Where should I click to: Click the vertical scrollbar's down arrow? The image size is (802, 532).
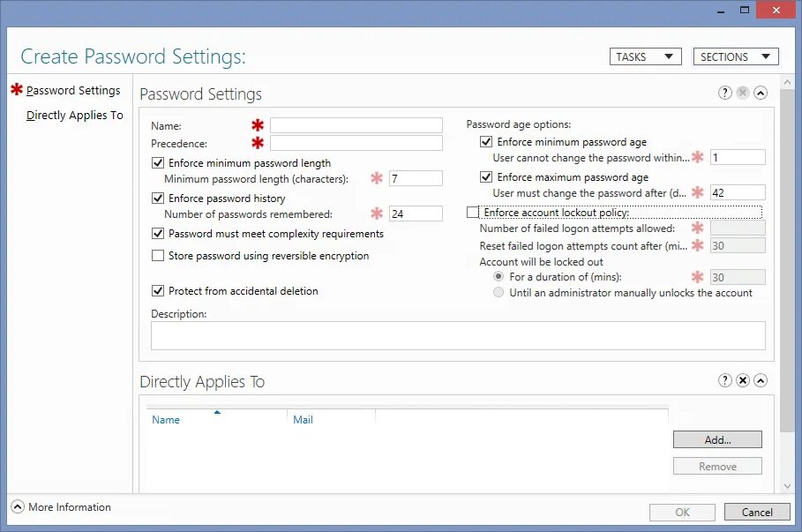pos(788,486)
